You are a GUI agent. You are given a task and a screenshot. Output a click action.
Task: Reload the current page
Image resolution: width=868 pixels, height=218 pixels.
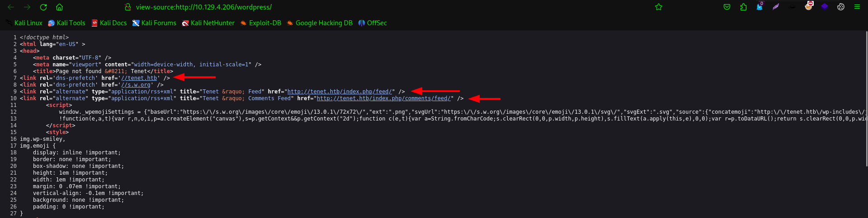pos(43,7)
